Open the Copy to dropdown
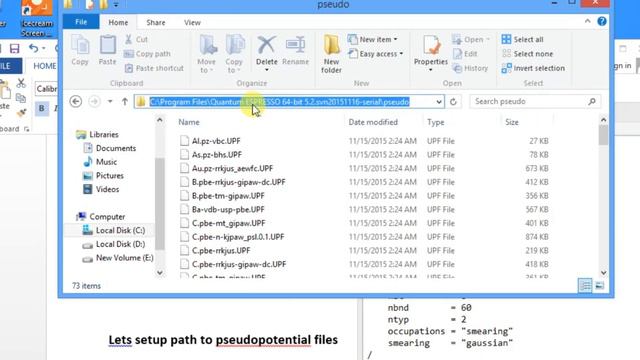This screenshot has width=640, height=360. click(234, 54)
